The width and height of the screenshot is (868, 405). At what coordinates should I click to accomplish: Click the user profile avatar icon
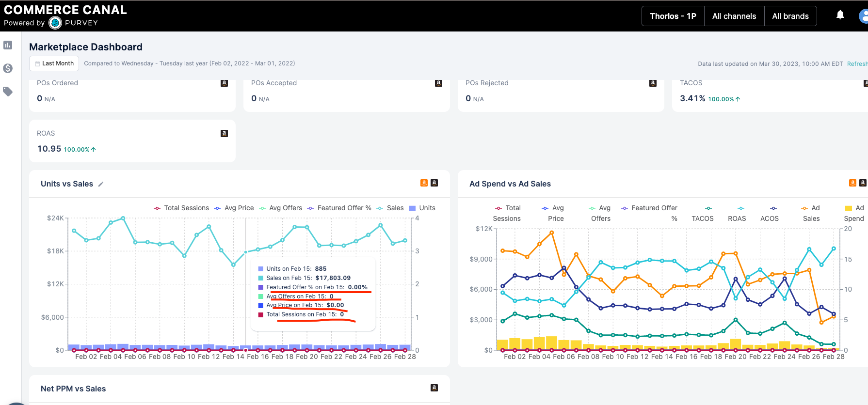(x=864, y=16)
